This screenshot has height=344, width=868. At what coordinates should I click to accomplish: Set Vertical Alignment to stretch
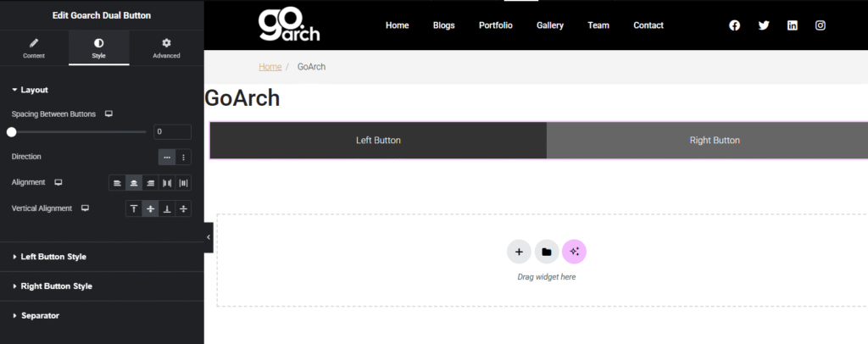tap(183, 208)
